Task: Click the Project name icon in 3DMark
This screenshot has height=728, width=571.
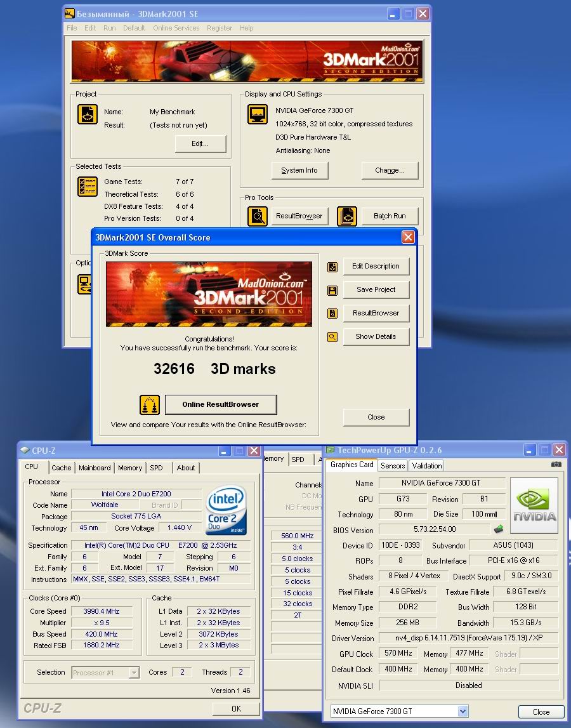Action: pos(88,114)
